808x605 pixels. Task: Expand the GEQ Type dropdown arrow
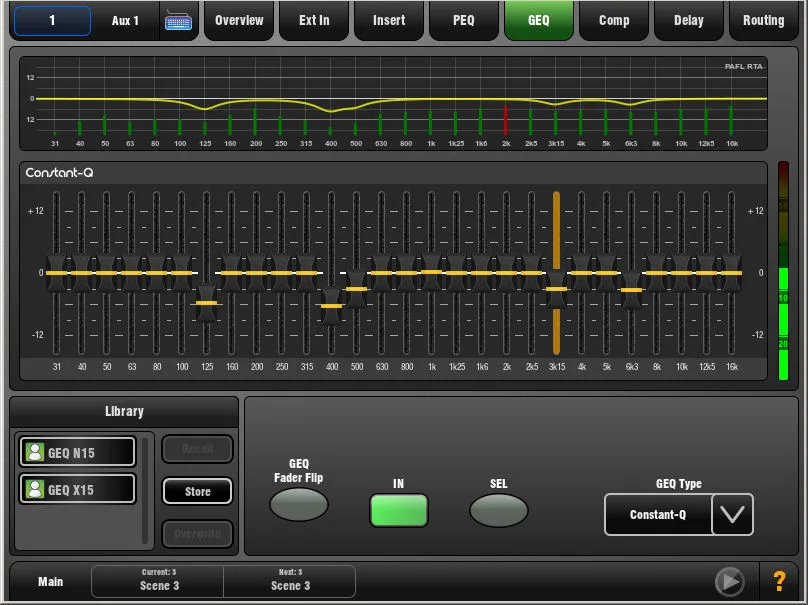[732, 514]
